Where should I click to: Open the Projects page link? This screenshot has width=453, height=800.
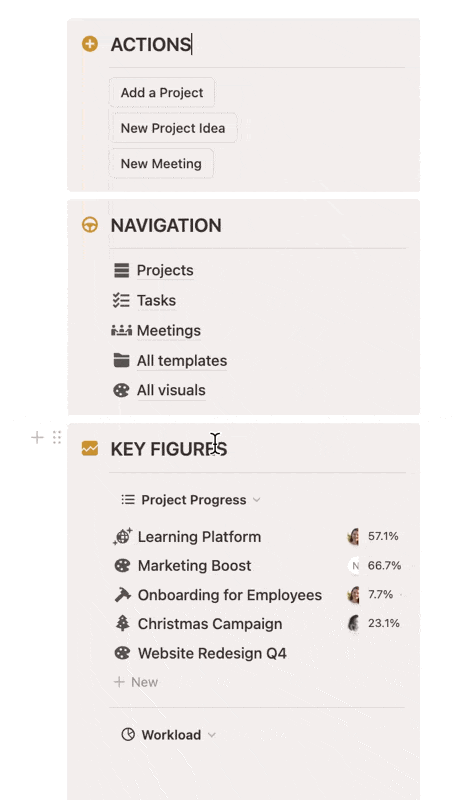coord(165,270)
